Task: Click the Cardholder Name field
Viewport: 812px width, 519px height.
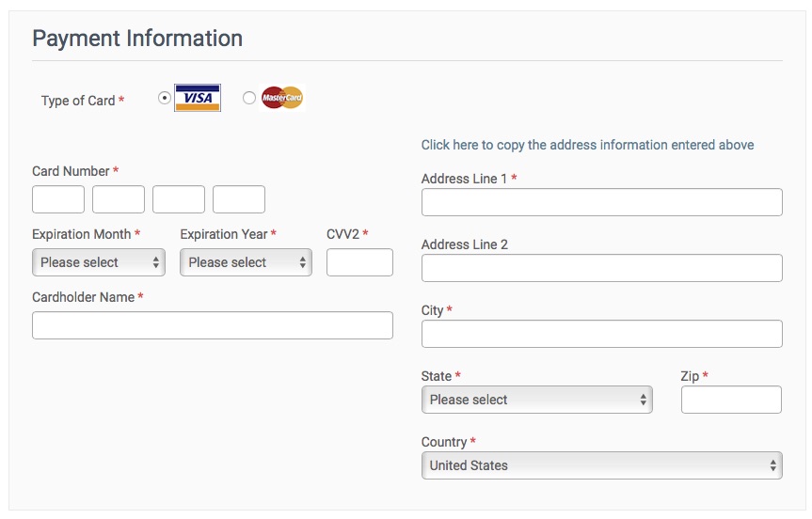Action: pos(213,325)
